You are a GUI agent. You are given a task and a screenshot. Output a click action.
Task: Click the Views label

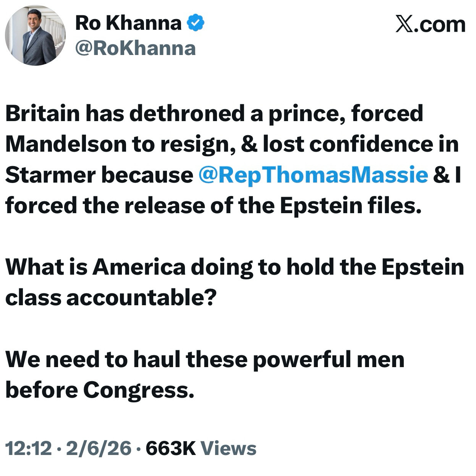pyautogui.click(x=228, y=448)
